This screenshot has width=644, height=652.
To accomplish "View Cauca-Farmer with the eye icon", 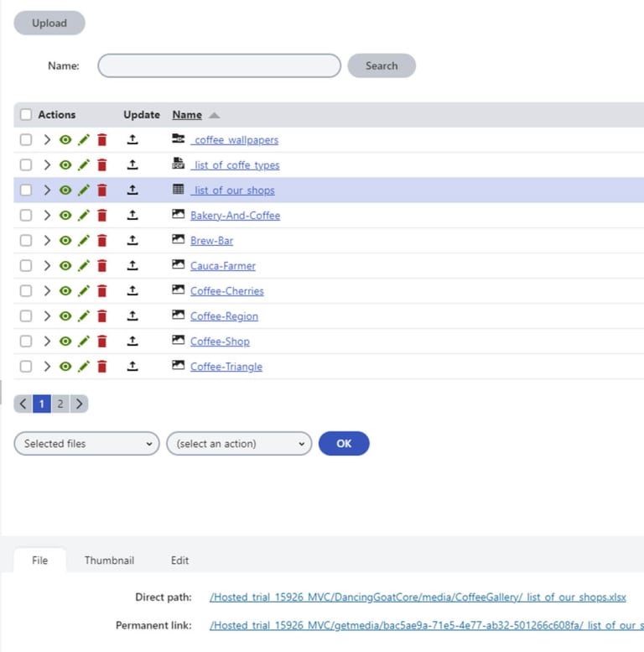I will 65,266.
